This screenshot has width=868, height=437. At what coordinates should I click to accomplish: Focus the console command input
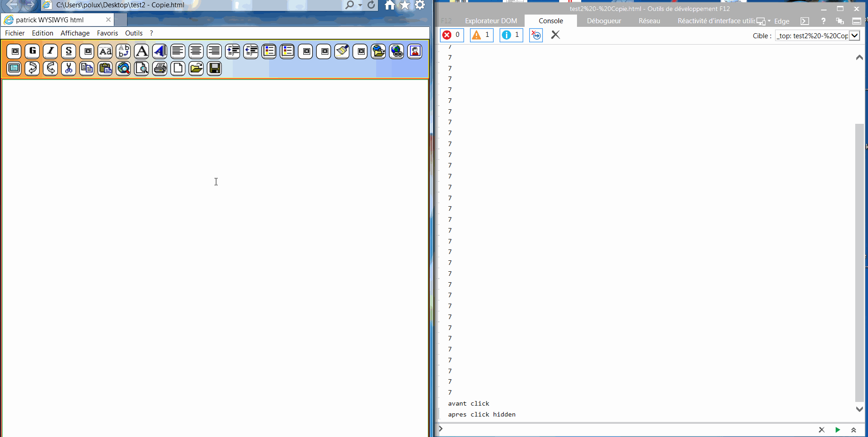(628, 430)
